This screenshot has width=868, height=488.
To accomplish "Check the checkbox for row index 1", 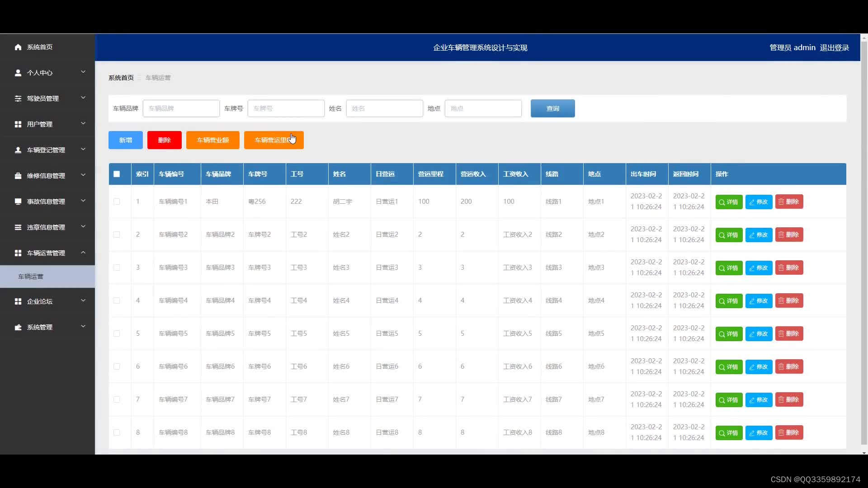I will (x=117, y=202).
